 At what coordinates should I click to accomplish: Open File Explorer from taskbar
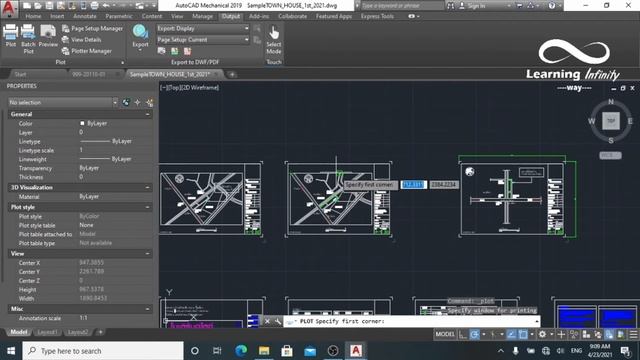264,351
